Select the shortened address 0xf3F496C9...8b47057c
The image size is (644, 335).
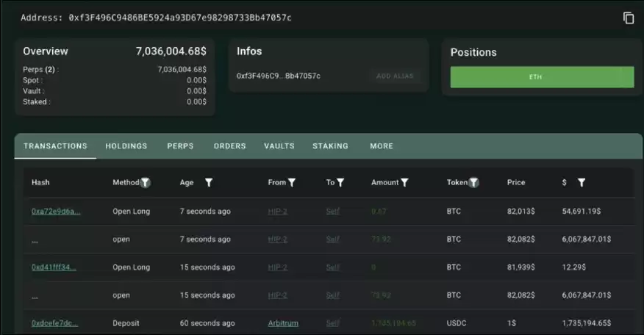(x=279, y=76)
